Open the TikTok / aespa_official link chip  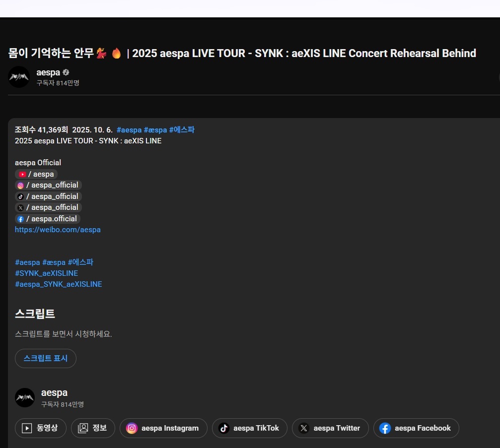(x=48, y=196)
